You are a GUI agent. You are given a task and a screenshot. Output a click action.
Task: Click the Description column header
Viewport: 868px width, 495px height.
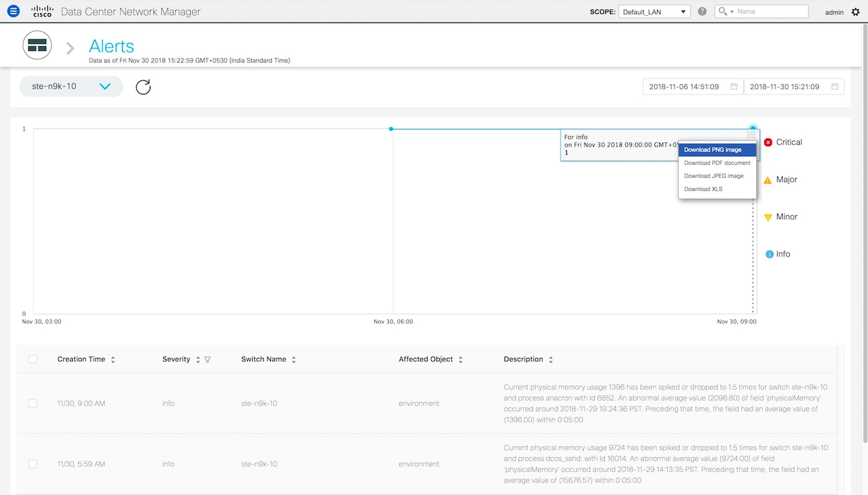click(523, 360)
